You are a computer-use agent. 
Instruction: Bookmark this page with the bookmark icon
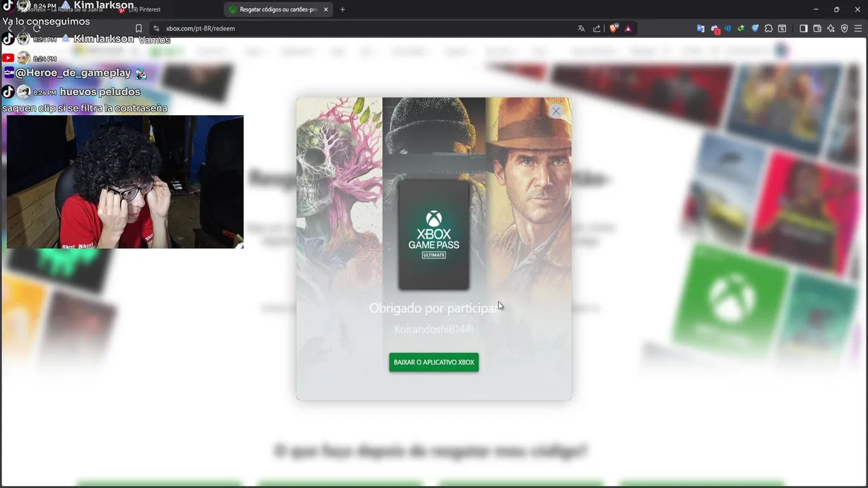coord(138,28)
